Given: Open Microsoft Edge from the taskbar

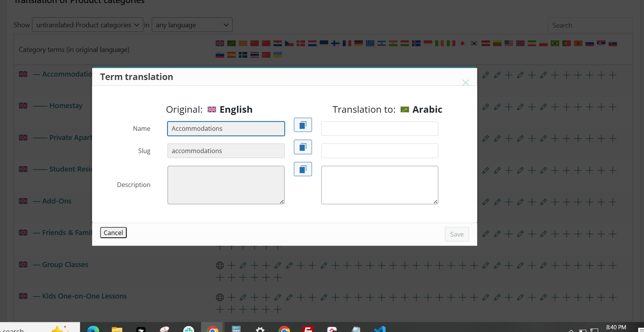Looking at the screenshot, I should (93, 329).
